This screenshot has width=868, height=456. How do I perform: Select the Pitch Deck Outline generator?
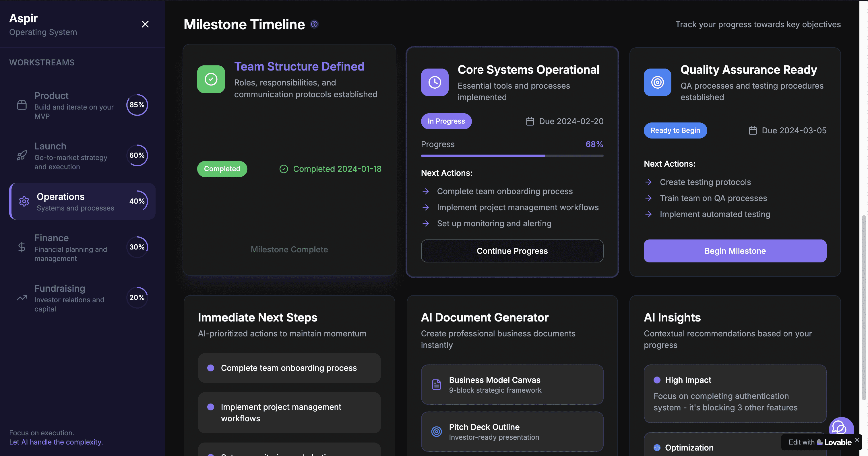[512, 431]
